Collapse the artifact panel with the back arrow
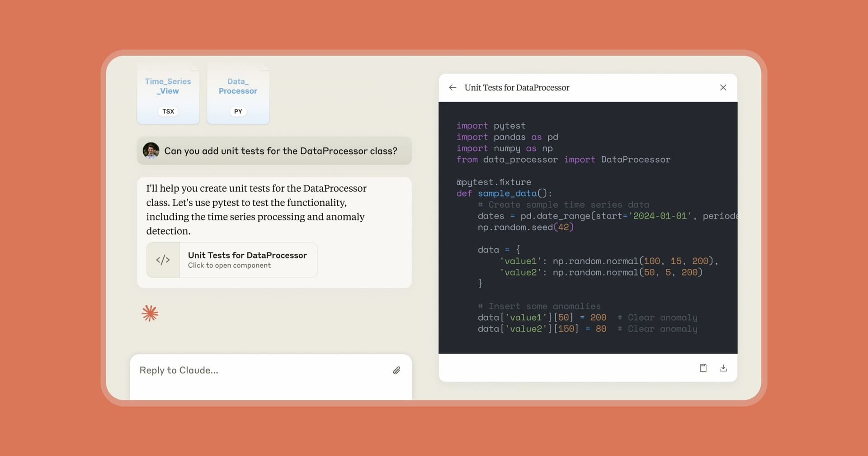 (x=453, y=87)
